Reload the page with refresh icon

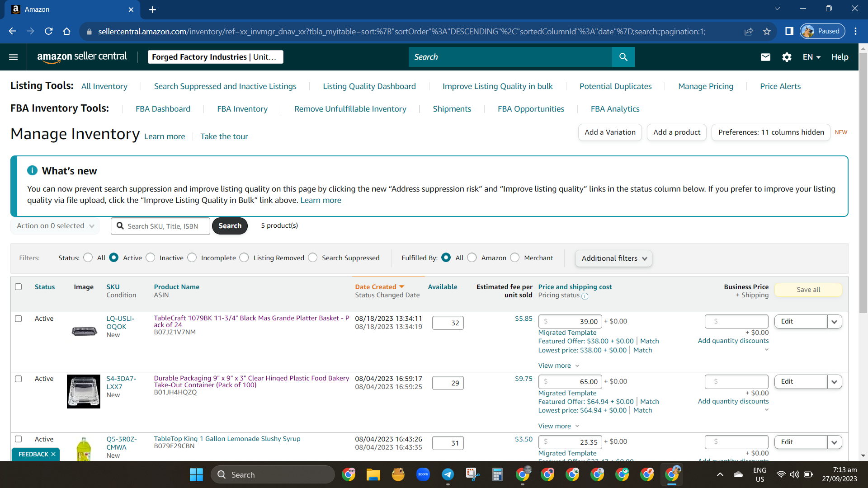coord(48,31)
